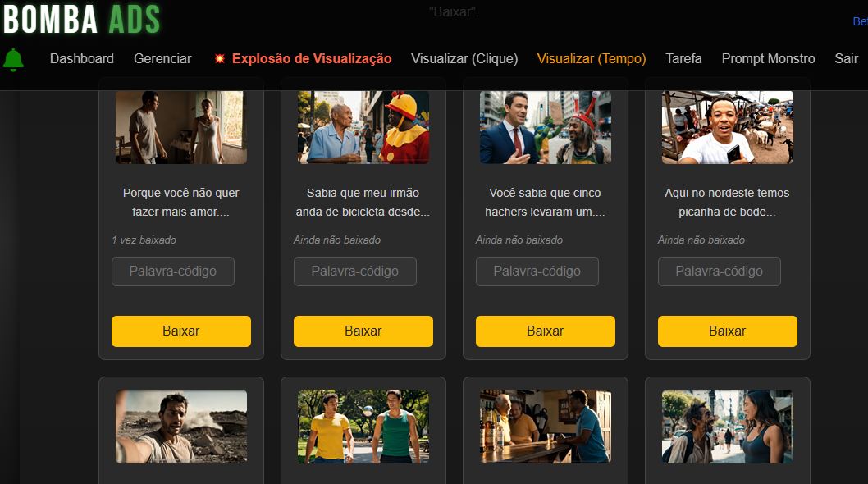
Task: Click the thumbnail with man in yellow shirt
Action: [x=363, y=426]
